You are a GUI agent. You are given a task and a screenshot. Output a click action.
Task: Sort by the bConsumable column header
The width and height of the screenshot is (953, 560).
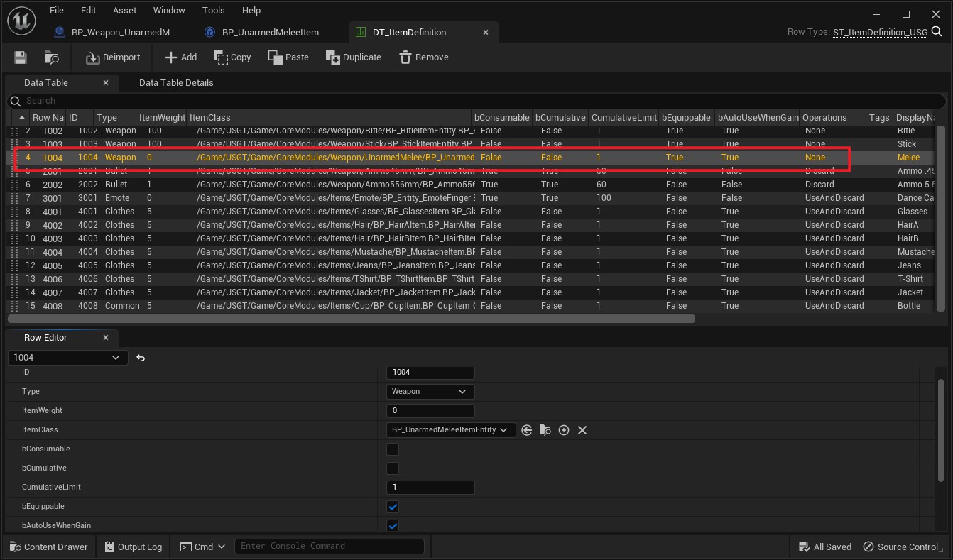click(x=501, y=117)
